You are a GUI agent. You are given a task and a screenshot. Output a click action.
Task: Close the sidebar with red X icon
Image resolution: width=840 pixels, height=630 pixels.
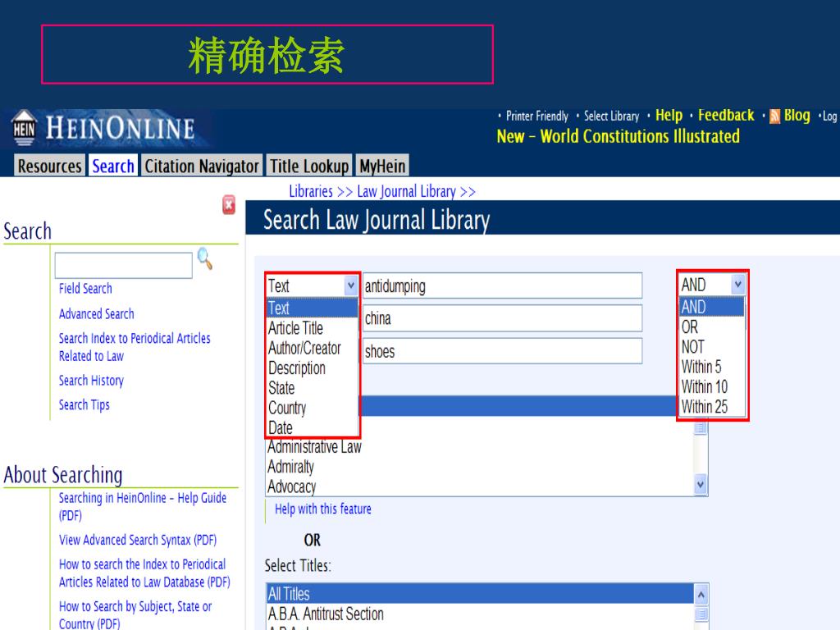tap(229, 204)
